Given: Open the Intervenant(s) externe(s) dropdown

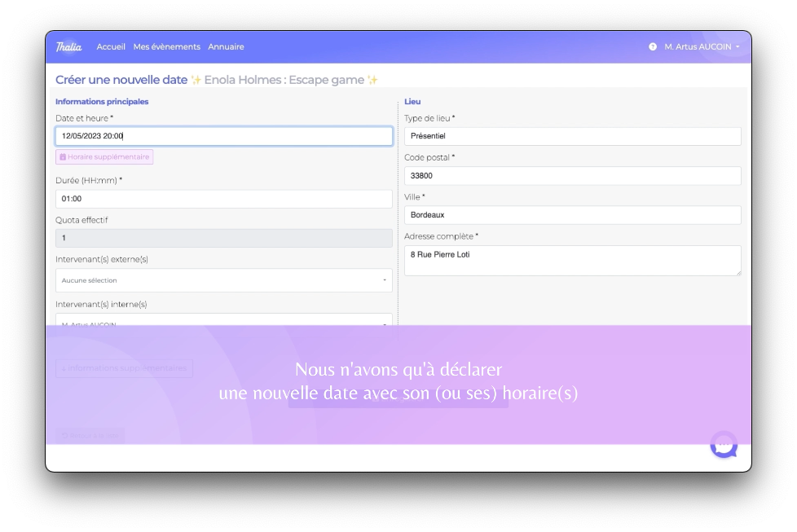Looking at the screenshot, I should pyautogui.click(x=223, y=280).
